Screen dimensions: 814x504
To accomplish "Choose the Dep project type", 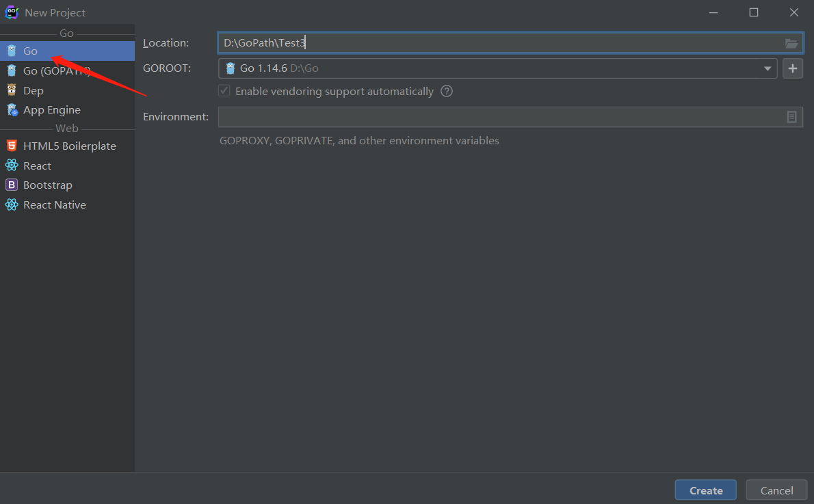I will click(68, 90).
